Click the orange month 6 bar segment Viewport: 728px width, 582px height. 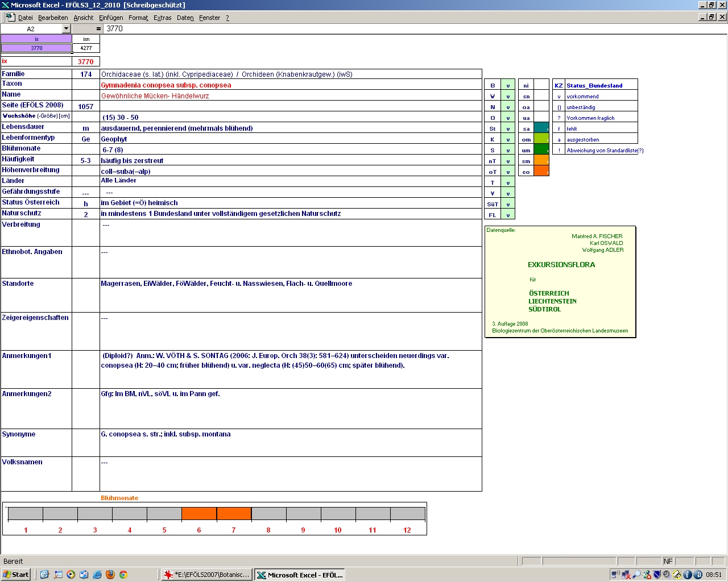click(199, 513)
